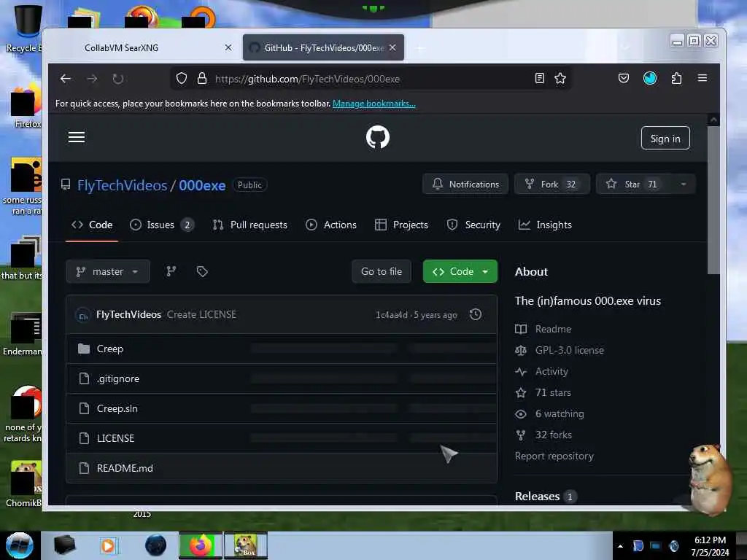Viewport: 747px width, 560px height.
Task: Open the Actions tab
Action: (x=331, y=225)
